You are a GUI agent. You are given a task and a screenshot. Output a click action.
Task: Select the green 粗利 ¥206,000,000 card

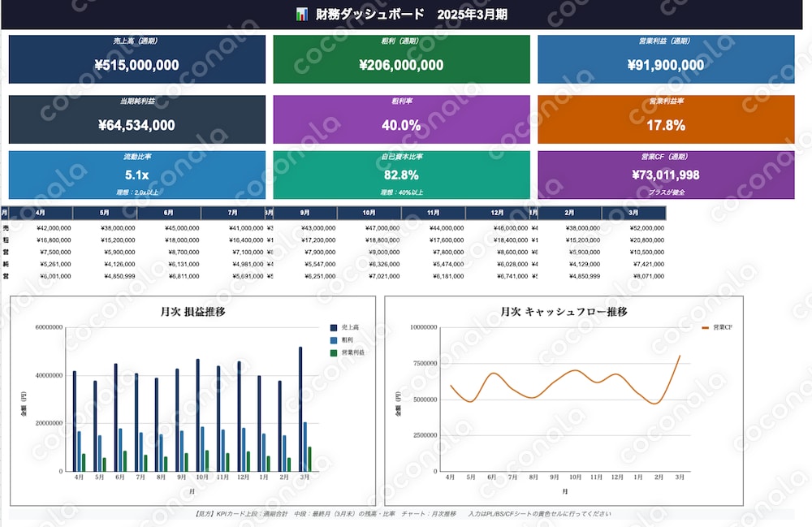coord(401,59)
